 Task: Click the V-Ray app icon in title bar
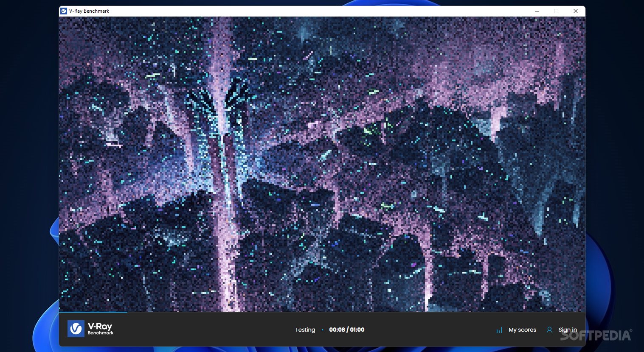(x=64, y=11)
